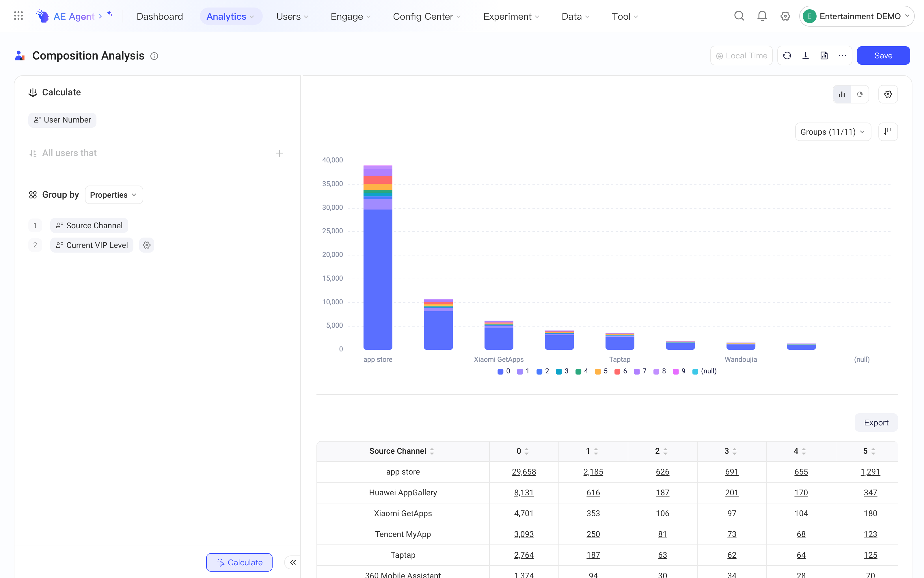Expand the Config Center menu

[x=427, y=16]
